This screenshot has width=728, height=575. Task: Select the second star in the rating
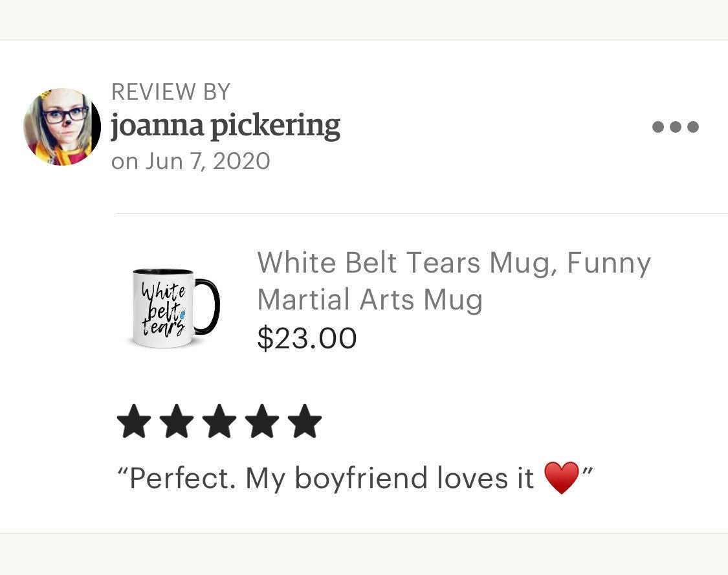177,421
